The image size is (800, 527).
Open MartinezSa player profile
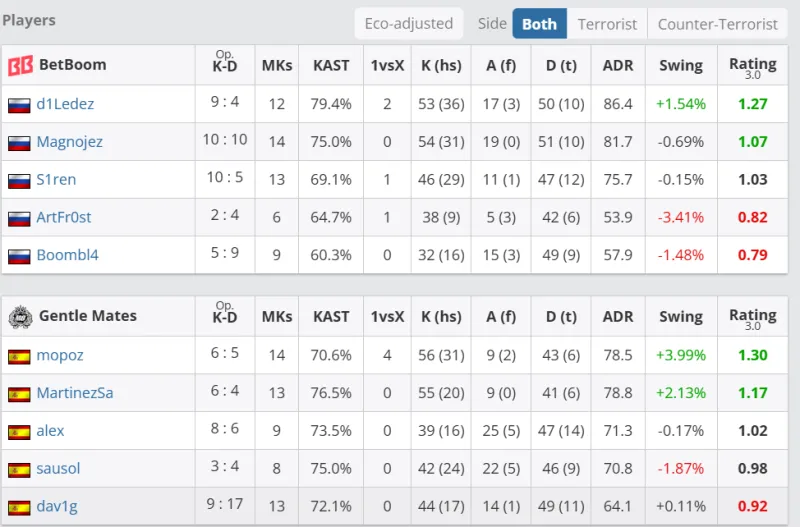click(x=74, y=393)
